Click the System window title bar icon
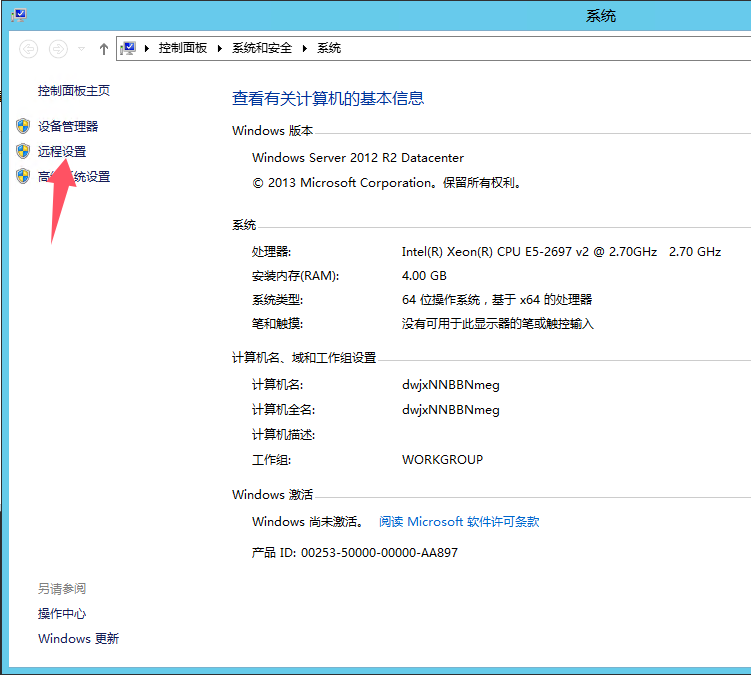This screenshot has width=751, height=675. [19, 15]
